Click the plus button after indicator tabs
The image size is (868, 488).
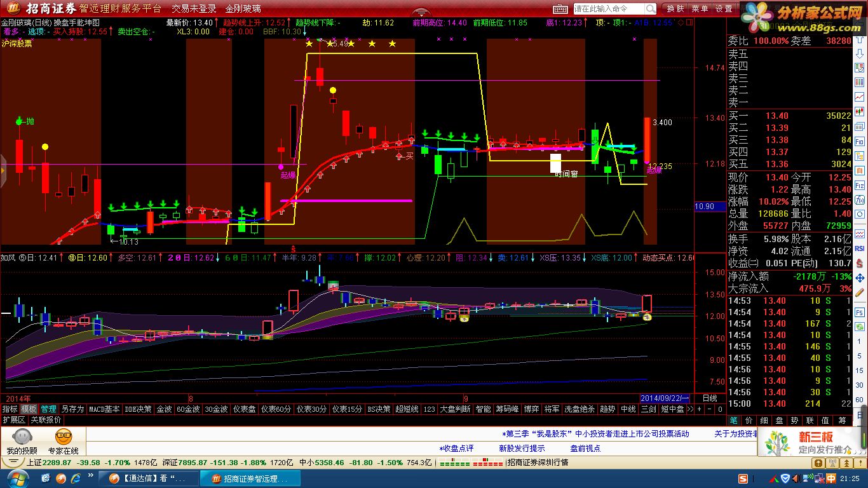tap(700, 409)
